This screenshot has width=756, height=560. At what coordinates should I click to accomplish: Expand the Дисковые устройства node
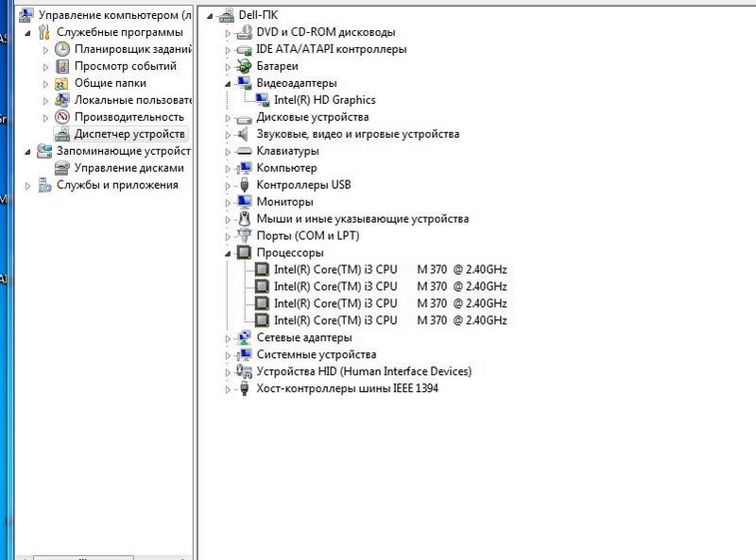(x=228, y=118)
